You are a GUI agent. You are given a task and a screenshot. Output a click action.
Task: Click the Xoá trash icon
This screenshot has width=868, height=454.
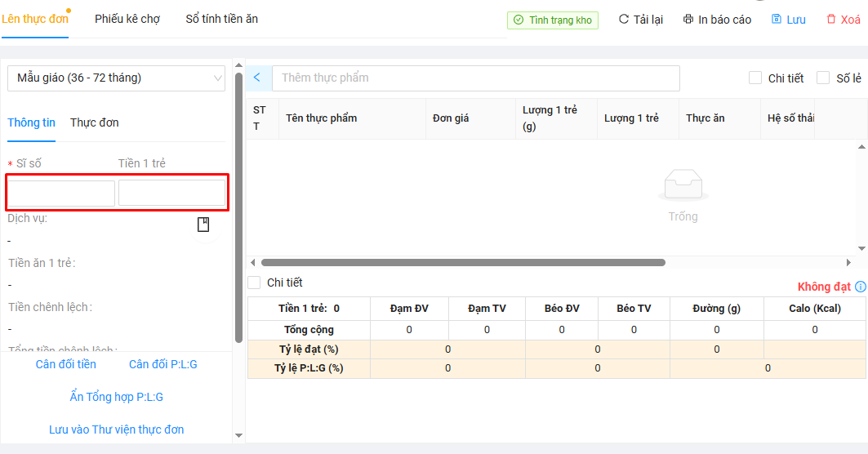(831, 20)
